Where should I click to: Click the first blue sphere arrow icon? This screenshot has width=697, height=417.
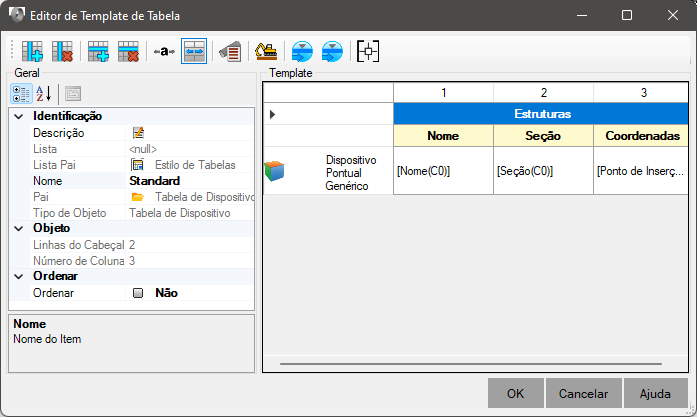pos(302,52)
